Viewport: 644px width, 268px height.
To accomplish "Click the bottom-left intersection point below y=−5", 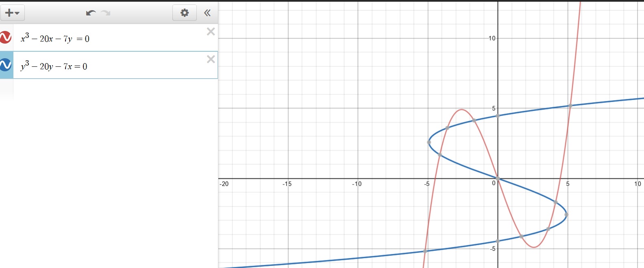I will 425,251.
